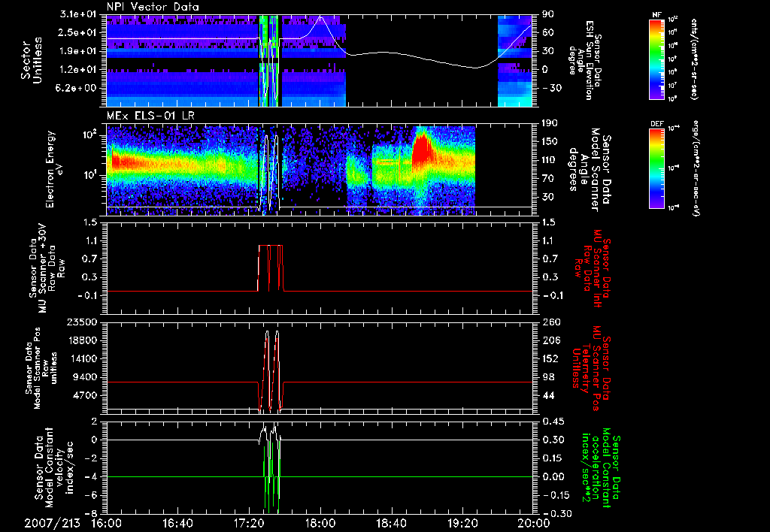Select the "NF" label above the color bar
The height and width of the screenshot is (532, 770).
pos(657,15)
